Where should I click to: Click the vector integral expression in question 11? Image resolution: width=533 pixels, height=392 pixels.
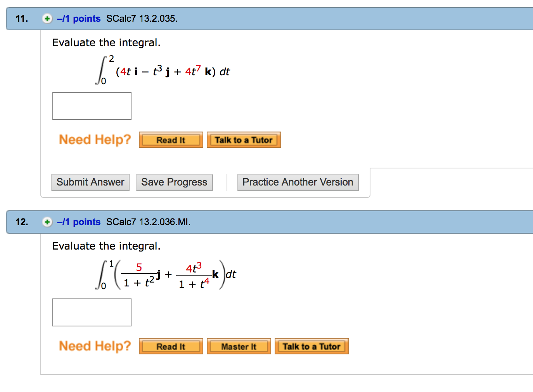pyautogui.click(x=163, y=71)
